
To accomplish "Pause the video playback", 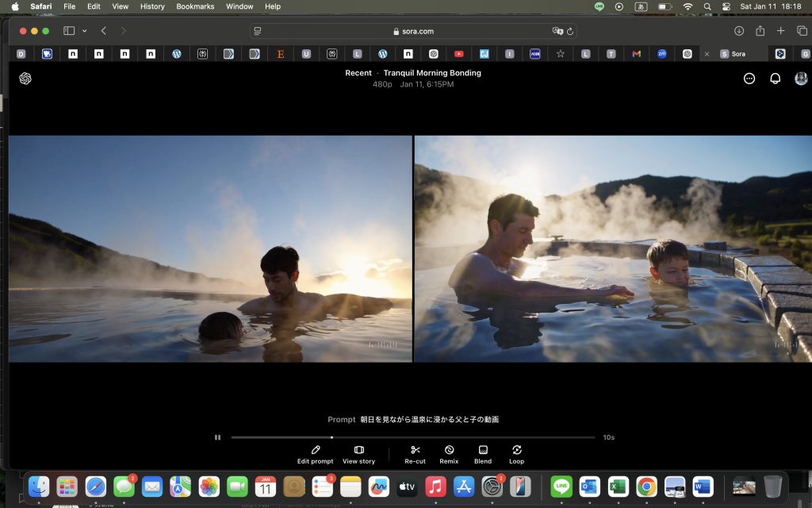I will [217, 437].
